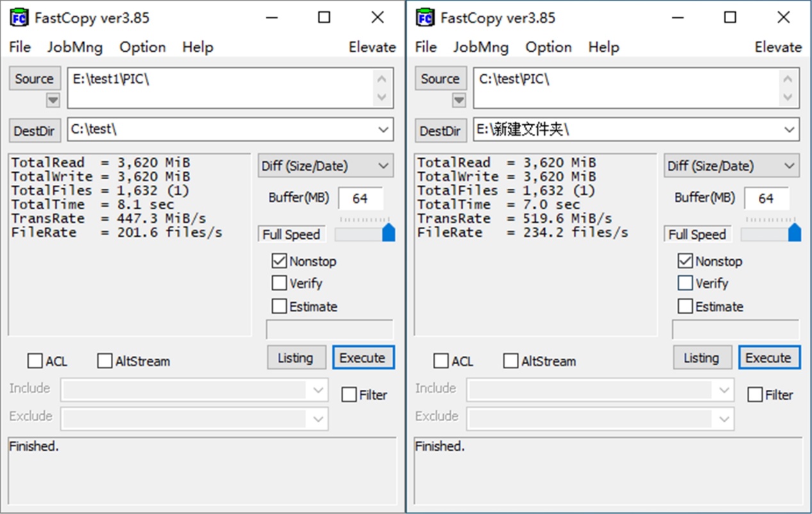This screenshot has height=514, width=812.
Task: Enable Filter checkbox in C:\test\PIC\ source window
Action: coord(755,394)
